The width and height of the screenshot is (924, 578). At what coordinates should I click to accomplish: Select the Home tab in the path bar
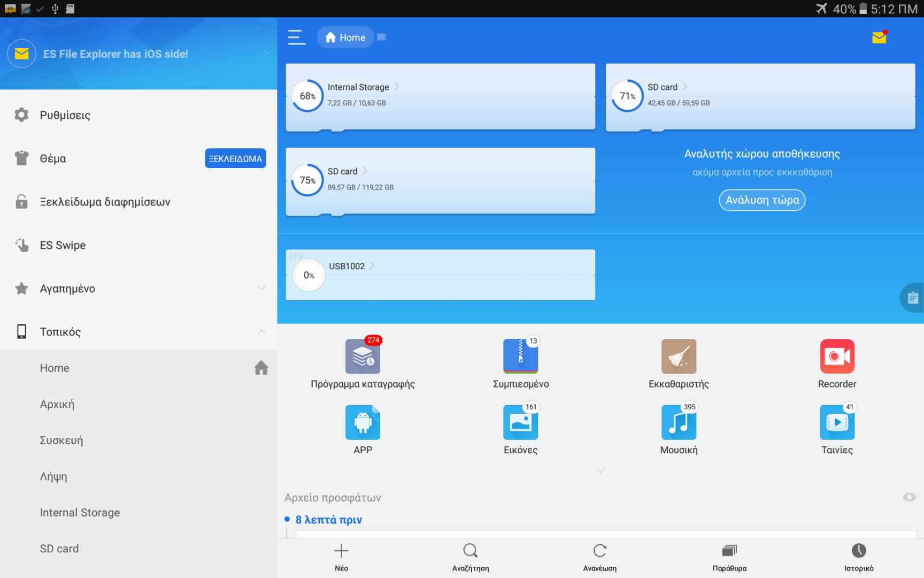tap(345, 37)
